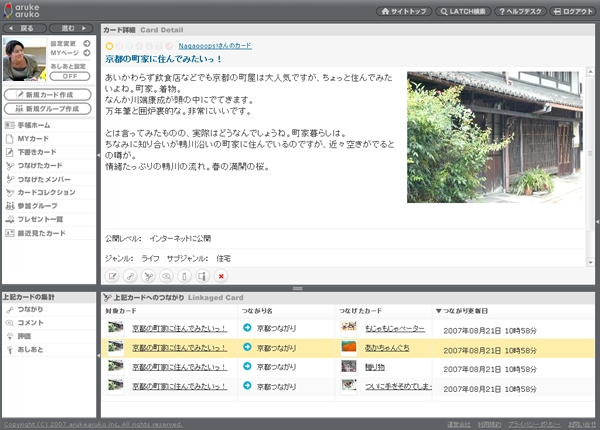Click the LATCH検索 button

[x=463, y=11]
